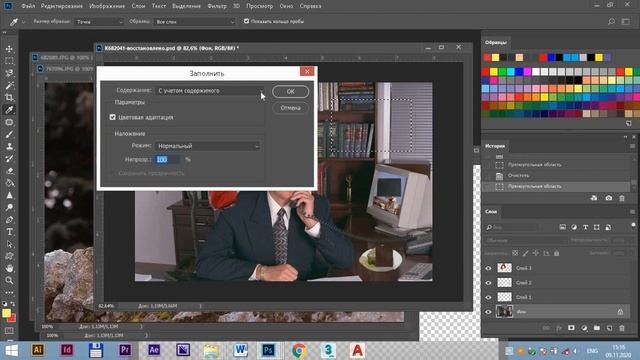Select the Eraser tool
This screenshot has width=640, height=360.
9,171
